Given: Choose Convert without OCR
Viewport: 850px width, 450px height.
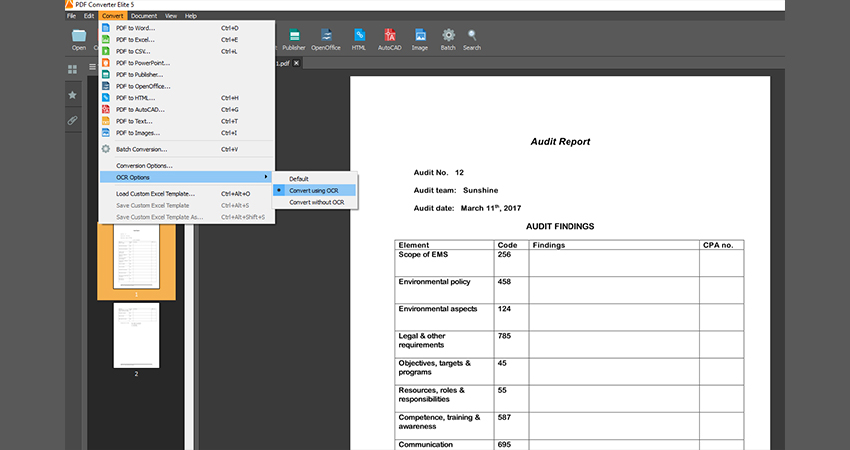Looking at the screenshot, I should point(316,202).
